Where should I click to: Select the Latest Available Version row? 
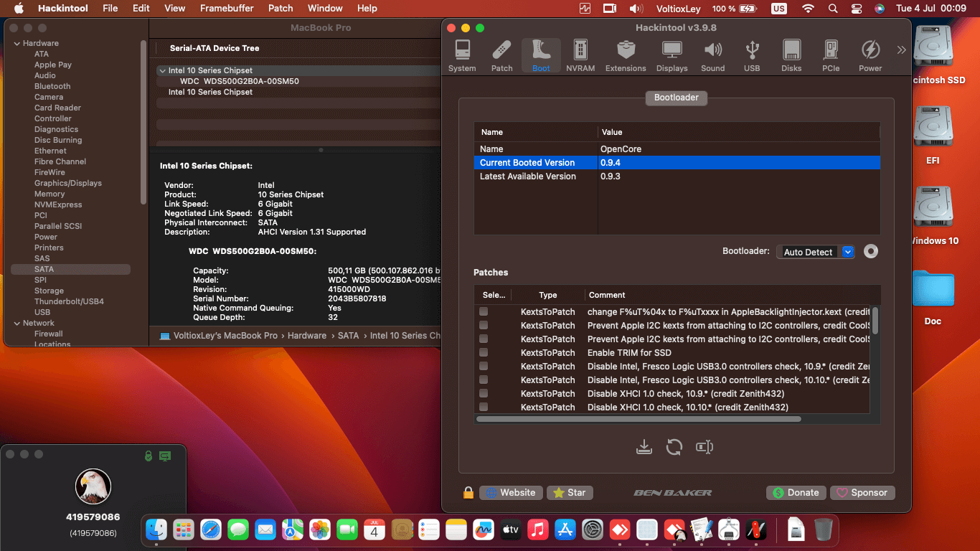click(x=677, y=176)
